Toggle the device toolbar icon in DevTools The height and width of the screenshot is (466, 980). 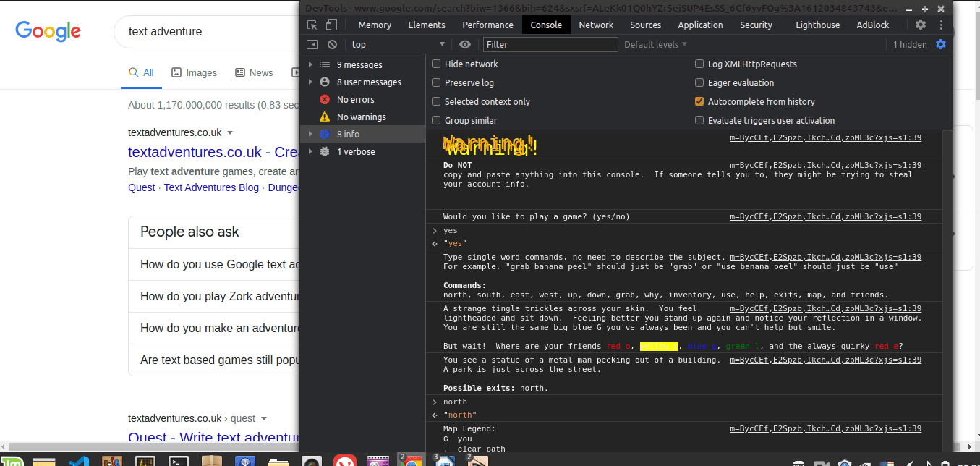331,25
